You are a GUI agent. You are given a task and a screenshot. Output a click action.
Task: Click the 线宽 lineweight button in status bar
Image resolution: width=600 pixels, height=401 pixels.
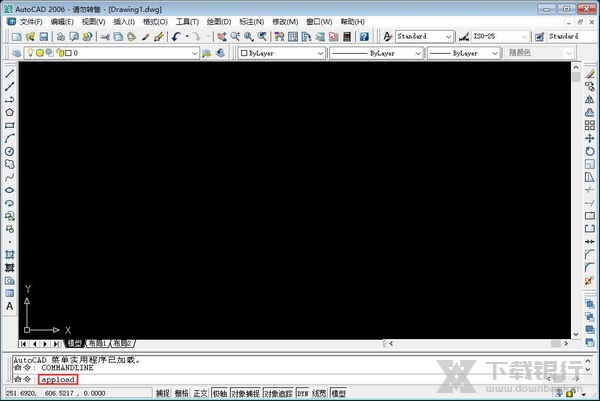pos(319,394)
